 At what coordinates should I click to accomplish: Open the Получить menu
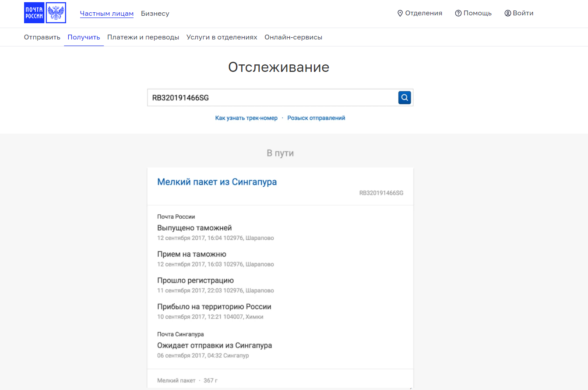point(84,37)
